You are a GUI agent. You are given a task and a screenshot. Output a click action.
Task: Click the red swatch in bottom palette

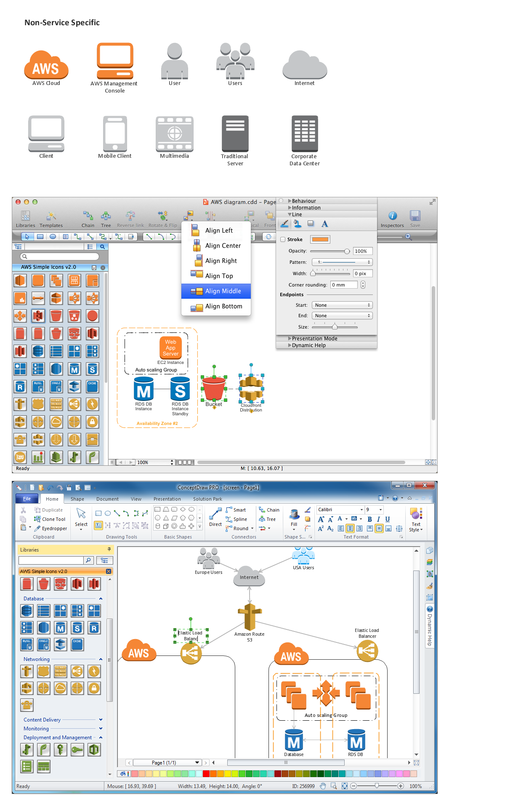(206, 774)
